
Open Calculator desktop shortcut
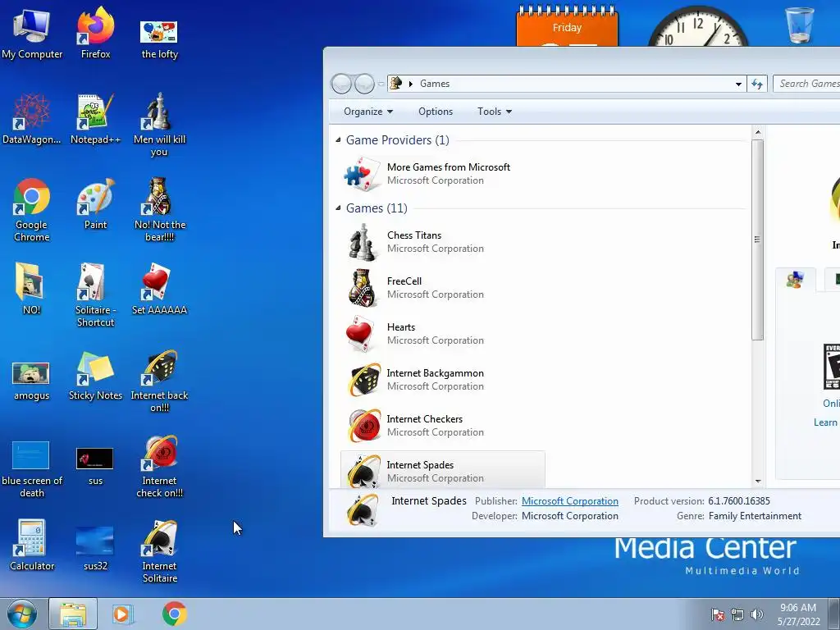[32, 546]
